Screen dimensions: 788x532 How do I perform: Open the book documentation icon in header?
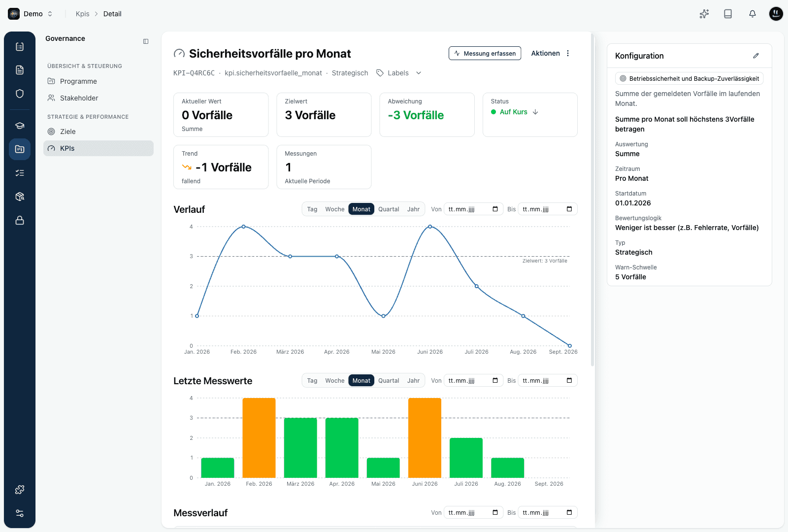tap(728, 14)
